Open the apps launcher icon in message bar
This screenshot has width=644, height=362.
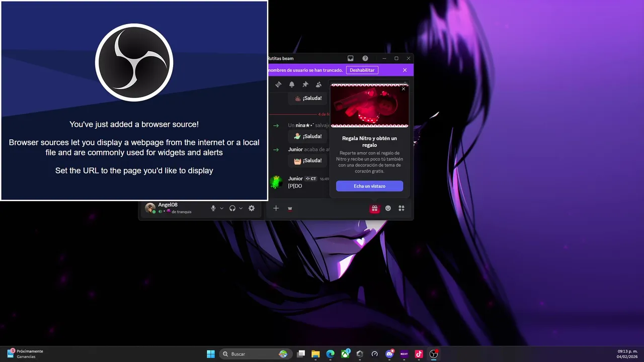(x=401, y=208)
